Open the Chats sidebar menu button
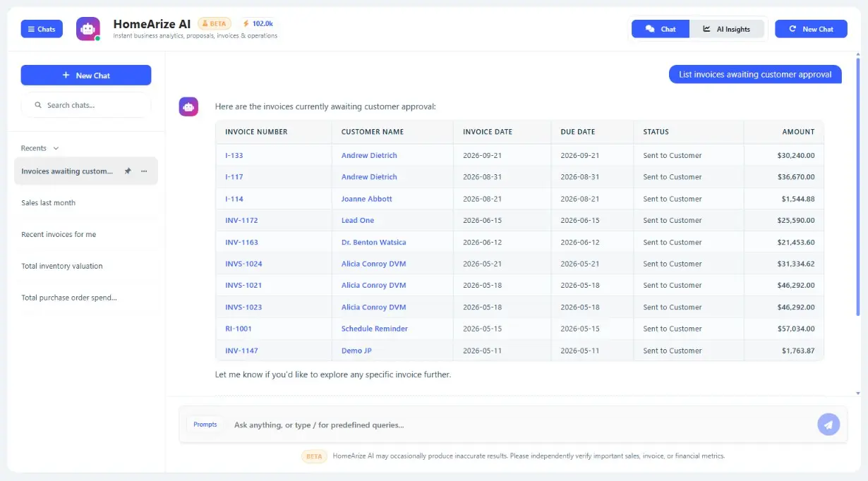 tap(42, 29)
